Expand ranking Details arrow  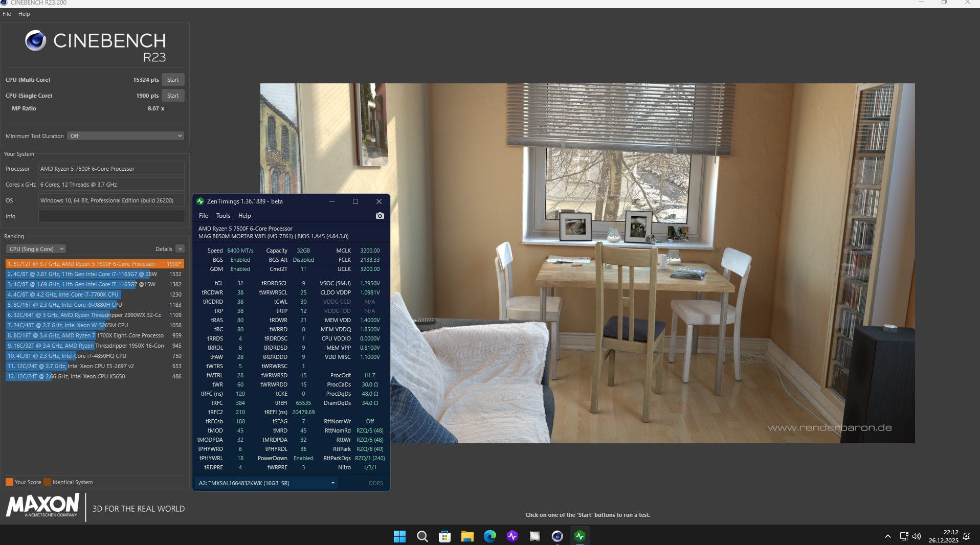pos(180,249)
